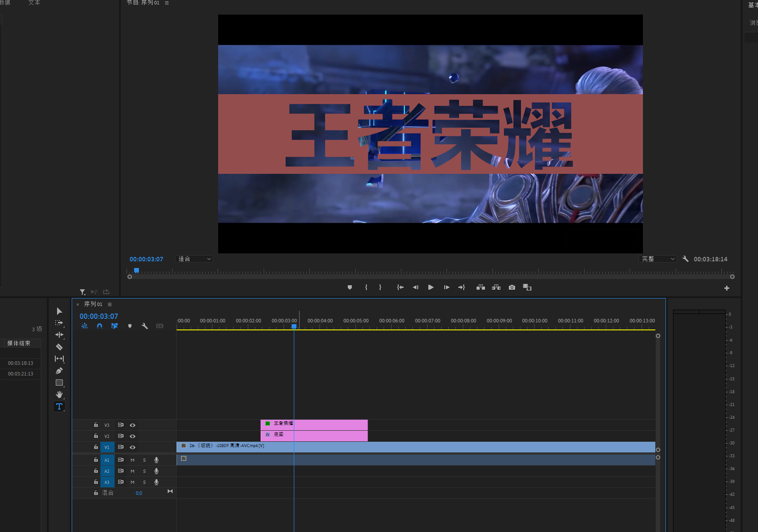
Task: Hide track V3 with eye icon
Action: pos(132,425)
